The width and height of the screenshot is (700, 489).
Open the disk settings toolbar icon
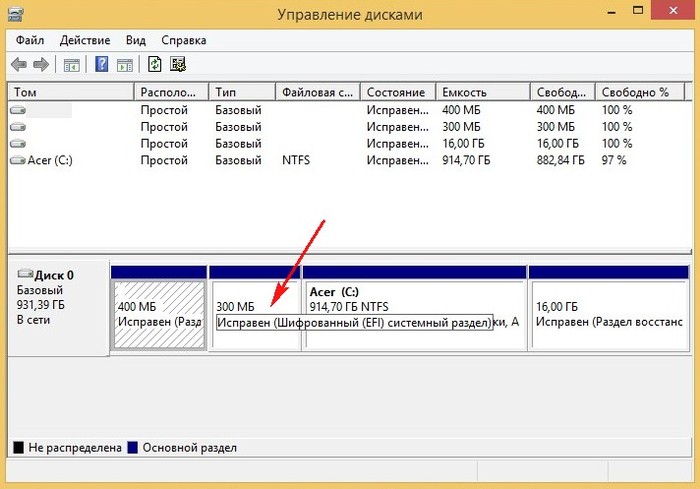point(178,64)
